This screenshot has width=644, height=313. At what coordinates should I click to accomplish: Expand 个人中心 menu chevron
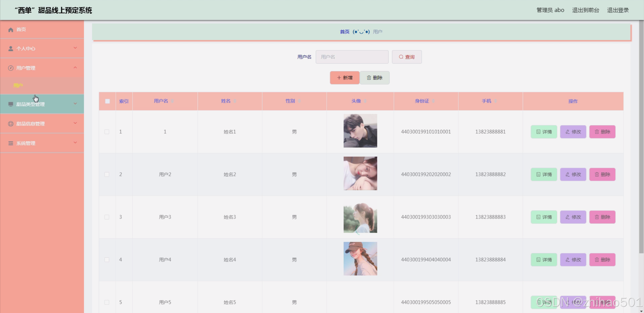point(75,48)
